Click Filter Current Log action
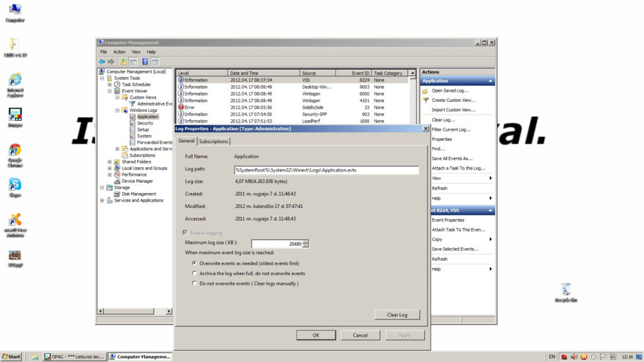 451,129
